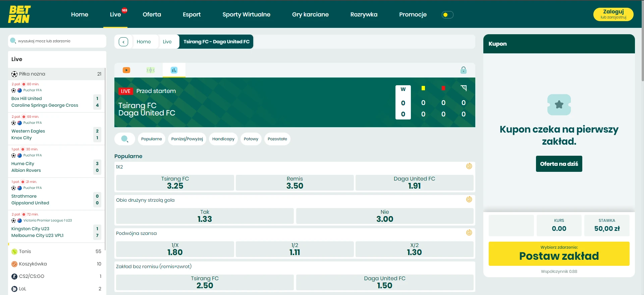Image resolution: width=644 pixels, height=295 pixels.
Task: Expand the Tenis live category
Action: click(x=56, y=251)
